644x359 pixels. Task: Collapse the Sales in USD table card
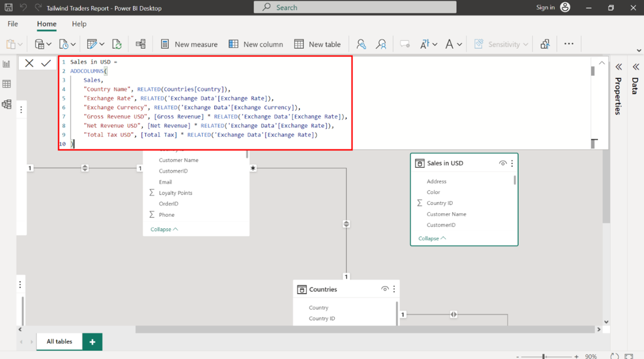pos(432,238)
